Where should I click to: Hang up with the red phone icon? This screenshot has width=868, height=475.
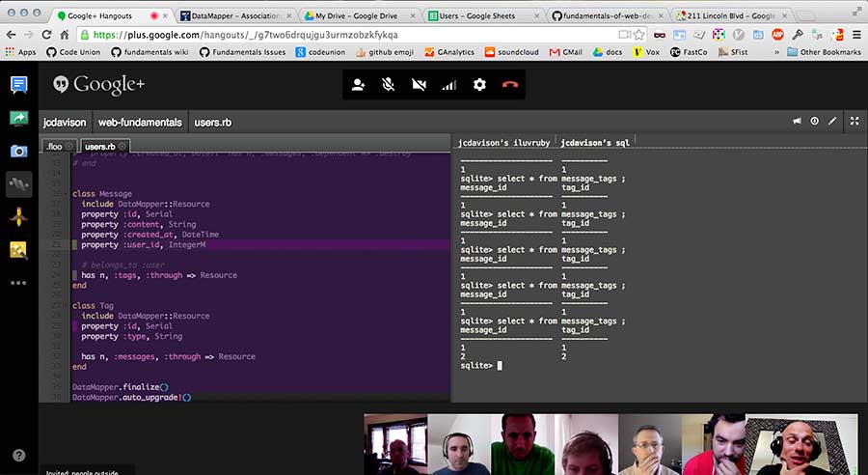pyautogui.click(x=510, y=85)
